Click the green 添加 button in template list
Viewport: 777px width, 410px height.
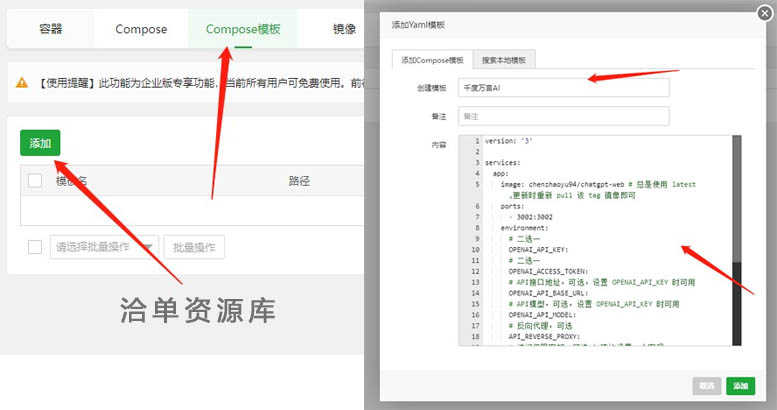coord(40,143)
